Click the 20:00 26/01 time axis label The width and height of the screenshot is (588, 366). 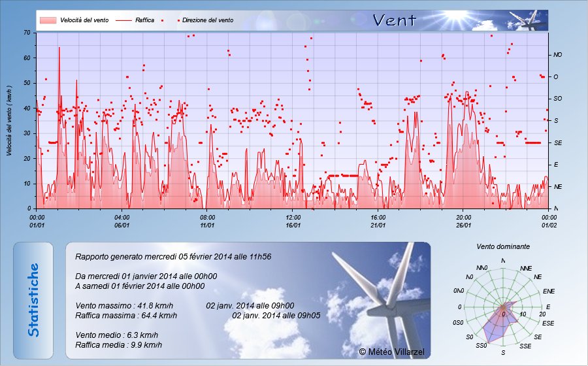coord(463,221)
